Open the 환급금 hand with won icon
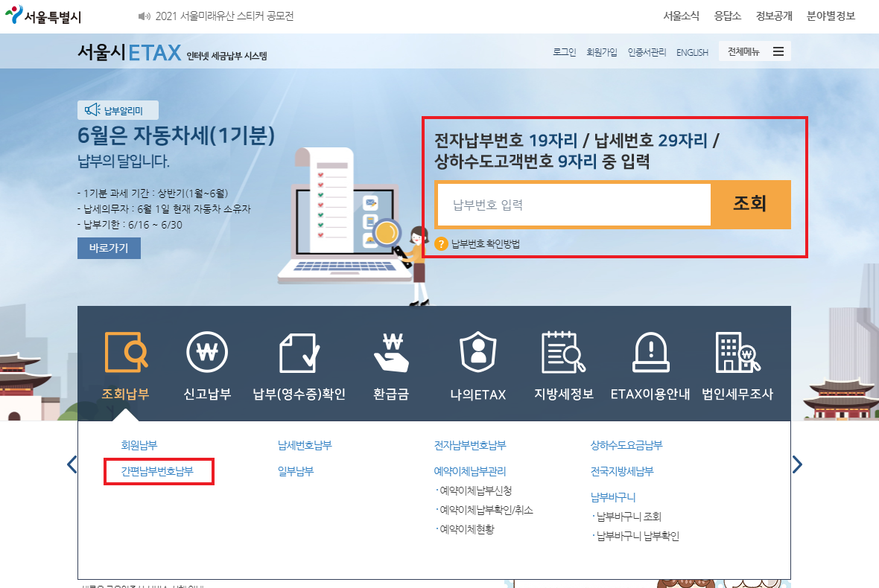Image resolution: width=879 pixels, height=588 pixels. point(391,351)
